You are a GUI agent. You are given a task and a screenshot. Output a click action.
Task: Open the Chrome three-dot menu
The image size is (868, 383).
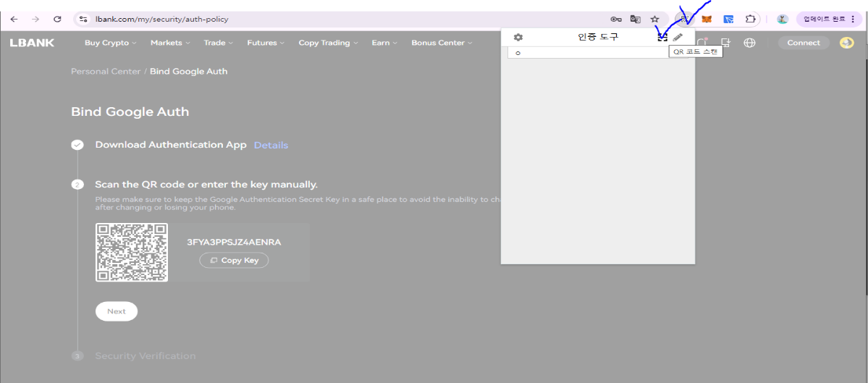(x=853, y=19)
